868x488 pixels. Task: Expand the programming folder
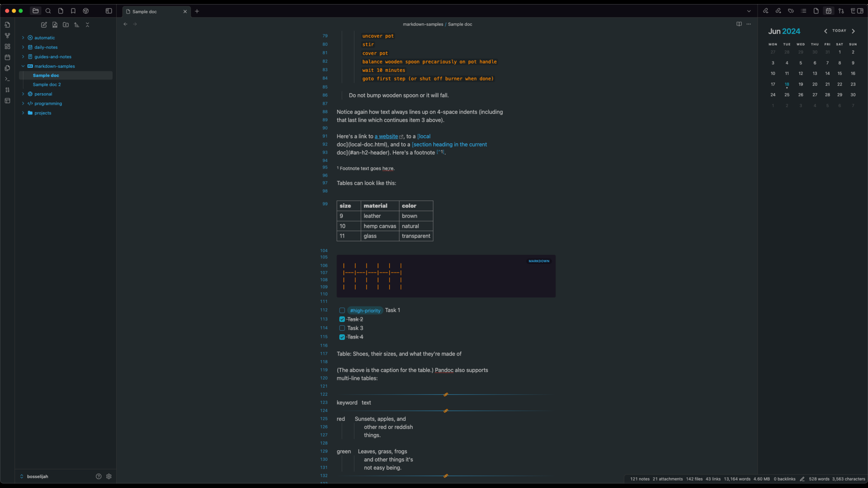point(23,103)
